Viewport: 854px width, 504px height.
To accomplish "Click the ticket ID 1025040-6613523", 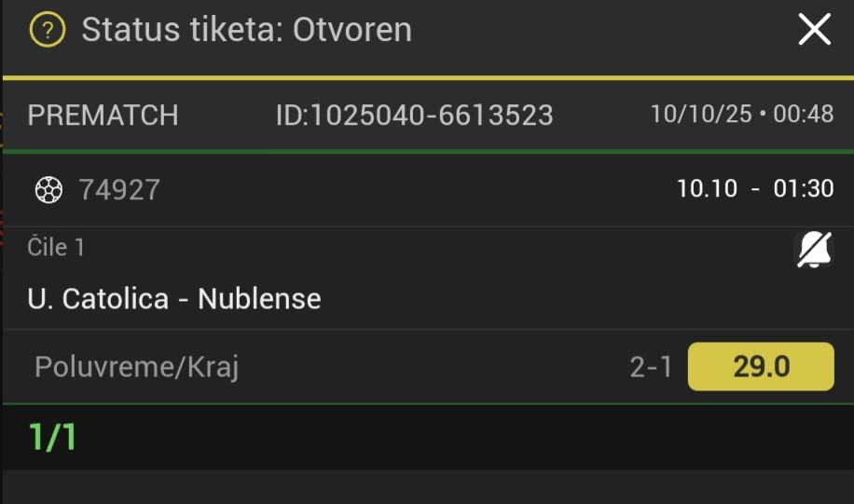I will coord(415,116).
